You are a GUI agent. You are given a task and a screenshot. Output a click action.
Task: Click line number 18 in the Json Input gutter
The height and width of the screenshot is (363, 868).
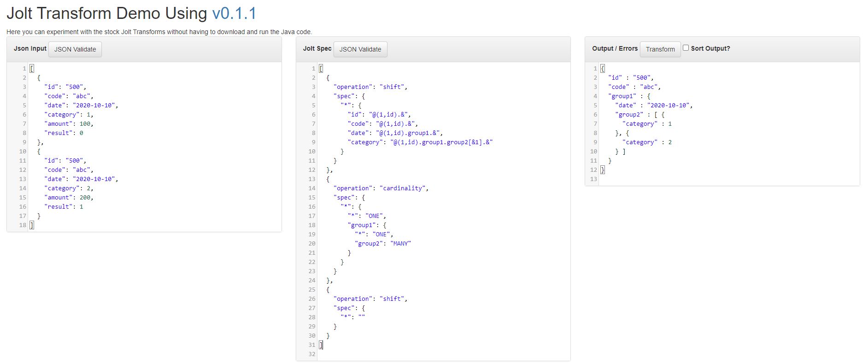[23, 225]
